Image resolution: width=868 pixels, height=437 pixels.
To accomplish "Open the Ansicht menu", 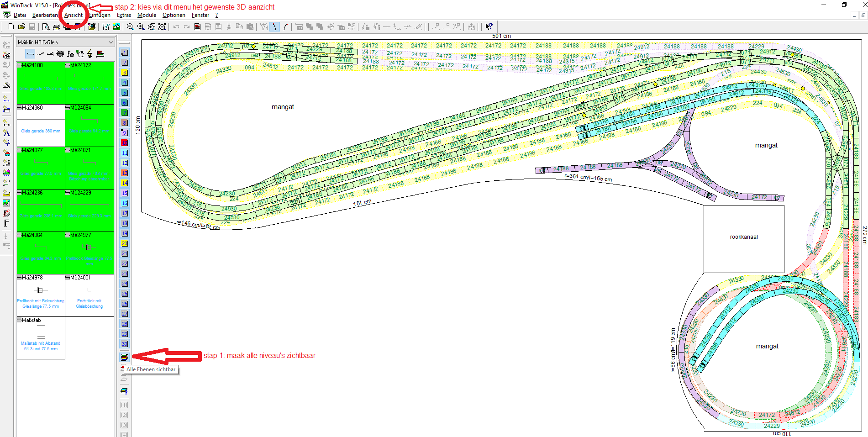I will coord(74,15).
